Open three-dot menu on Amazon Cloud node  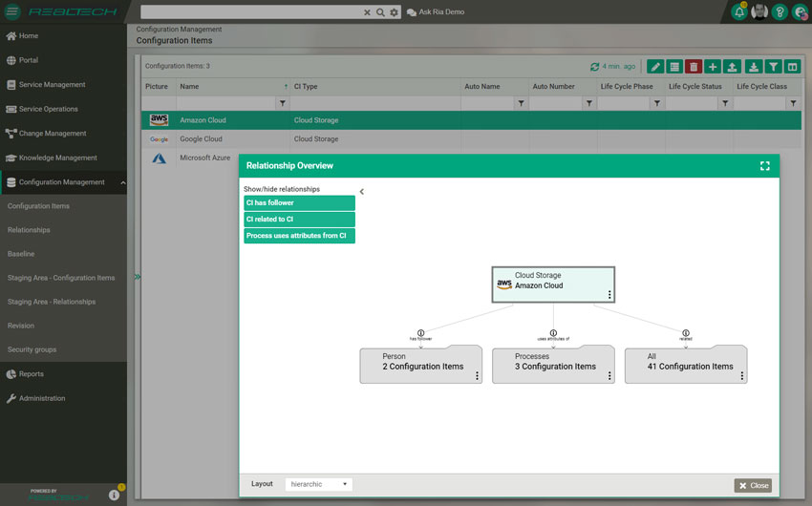(609, 295)
